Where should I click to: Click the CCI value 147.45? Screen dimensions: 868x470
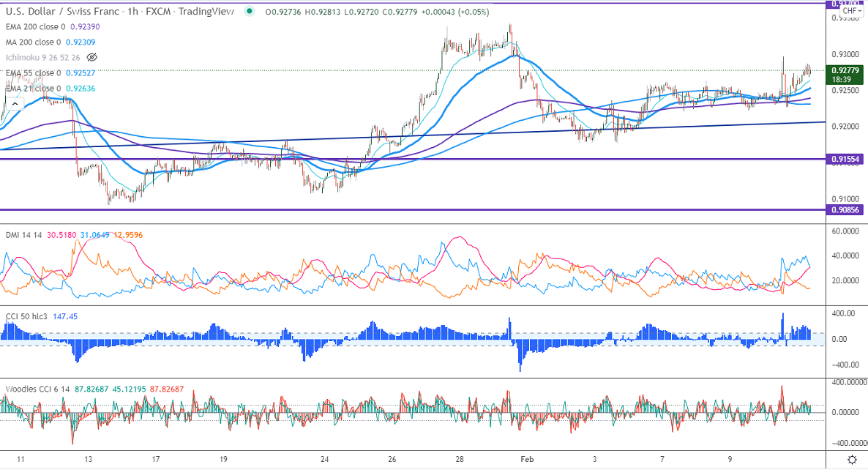[65, 317]
